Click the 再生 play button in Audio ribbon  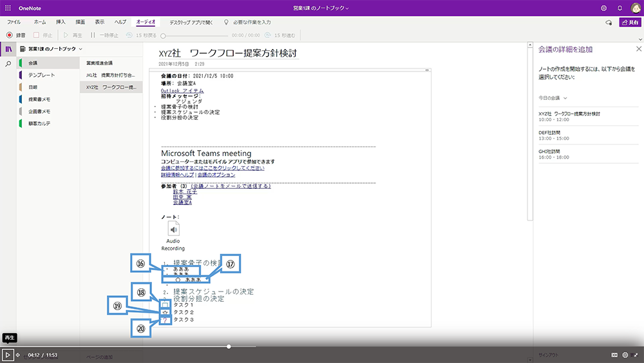[73, 35]
